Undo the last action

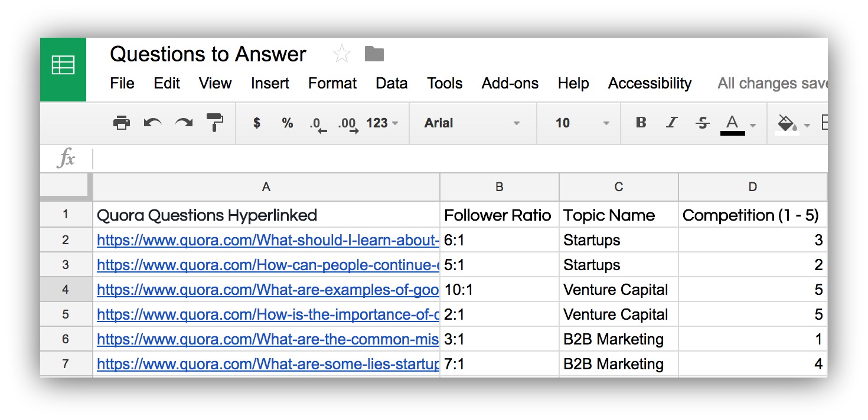[x=152, y=123]
